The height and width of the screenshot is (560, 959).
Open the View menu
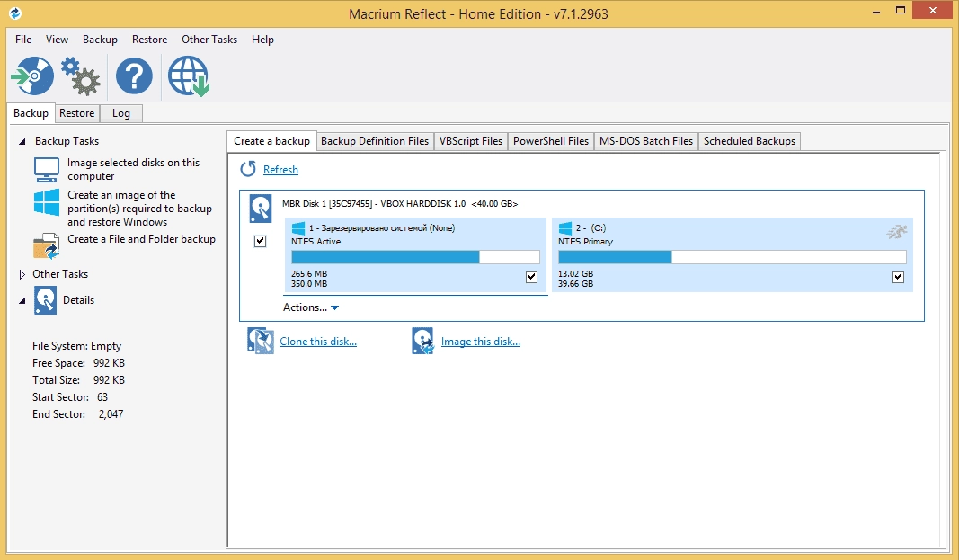click(57, 40)
